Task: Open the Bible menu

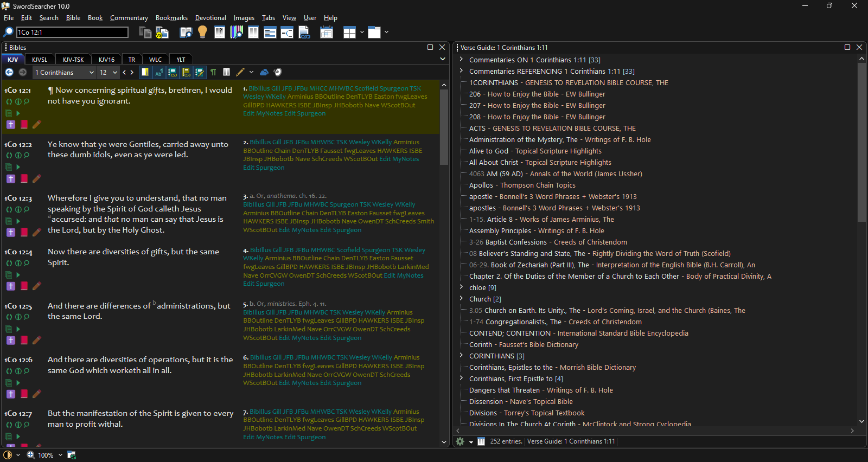Action: 73,18
